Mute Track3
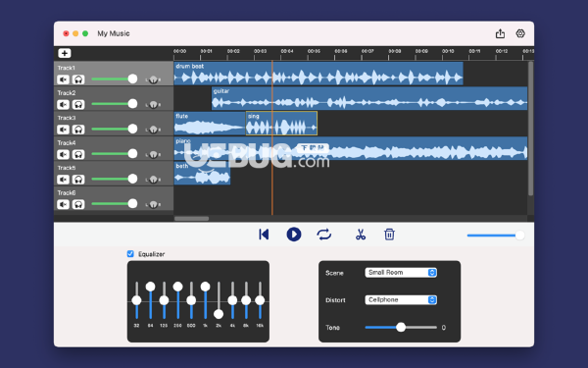The image size is (588, 368). 63,130
